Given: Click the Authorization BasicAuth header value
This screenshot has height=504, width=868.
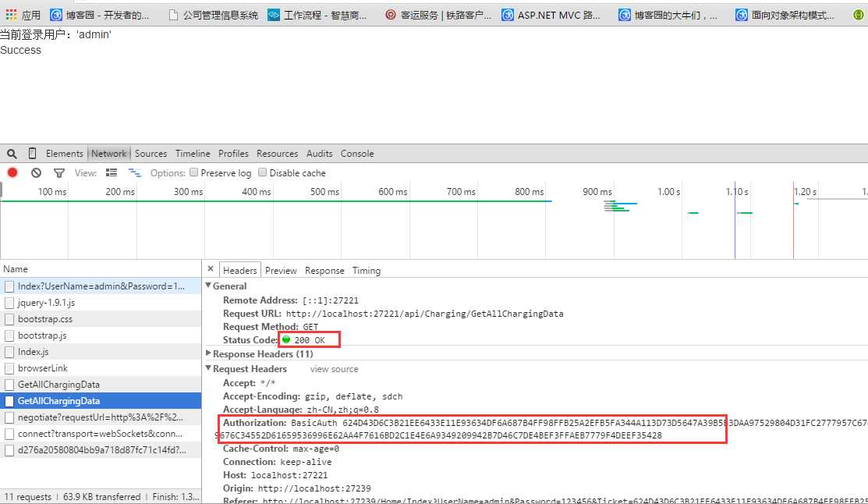Looking at the screenshot, I should point(543,429).
